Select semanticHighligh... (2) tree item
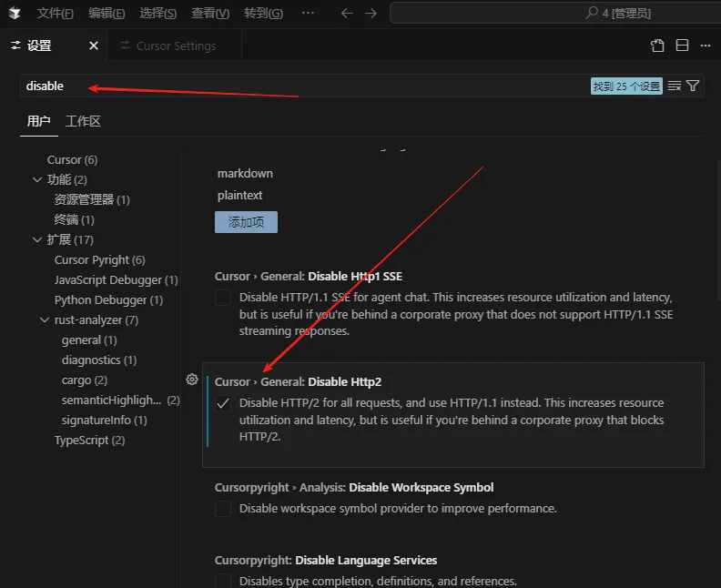The height and width of the screenshot is (588, 721). click(x=120, y=400)
